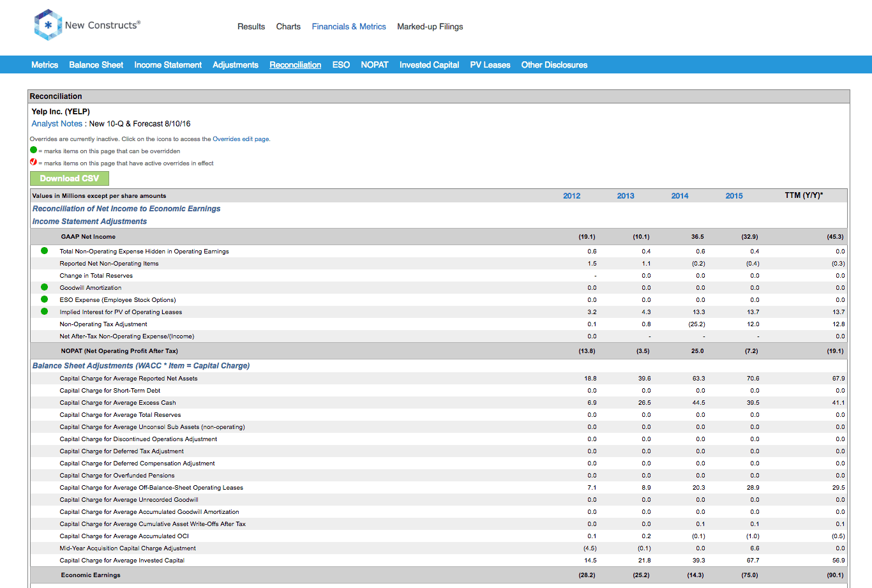Click Capital Charge for Cumulative Asset Write-Offs label

coord(153,524)
